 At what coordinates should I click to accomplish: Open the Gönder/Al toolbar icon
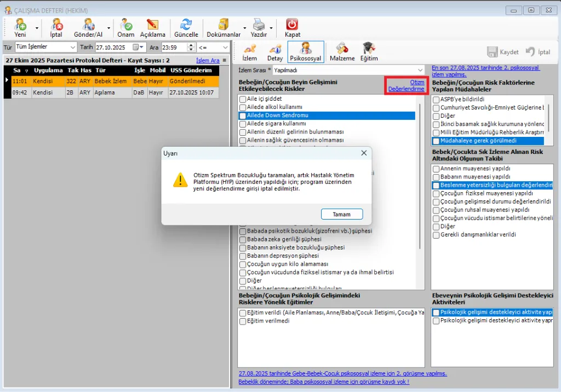88,28
